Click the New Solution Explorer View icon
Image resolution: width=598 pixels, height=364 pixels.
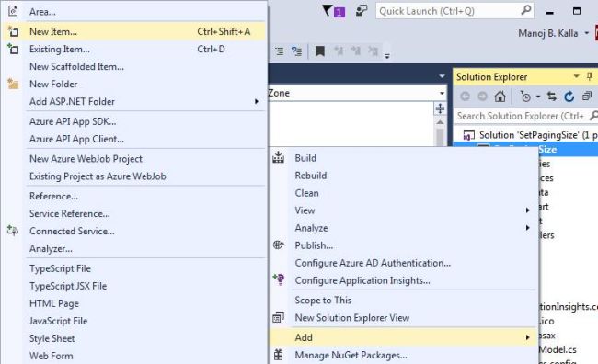279,317
